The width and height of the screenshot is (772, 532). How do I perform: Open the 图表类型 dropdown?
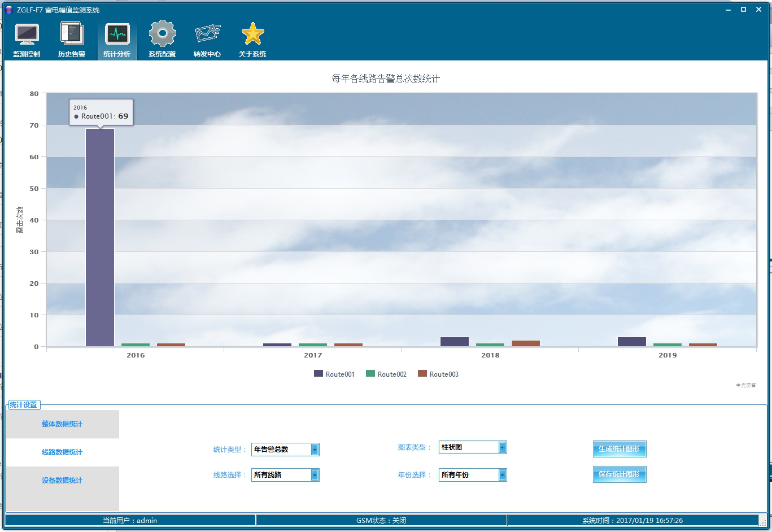[502, 447]
